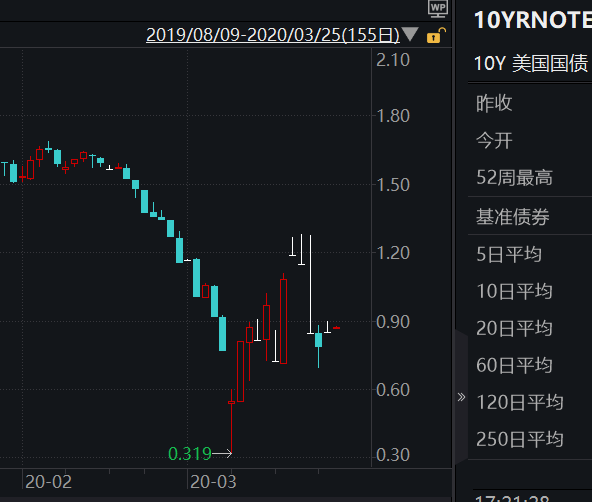The height and width of the screenshot is (502, 592).
Task: Click the tall red candlestick near 1.10
Action: [284, 321]
